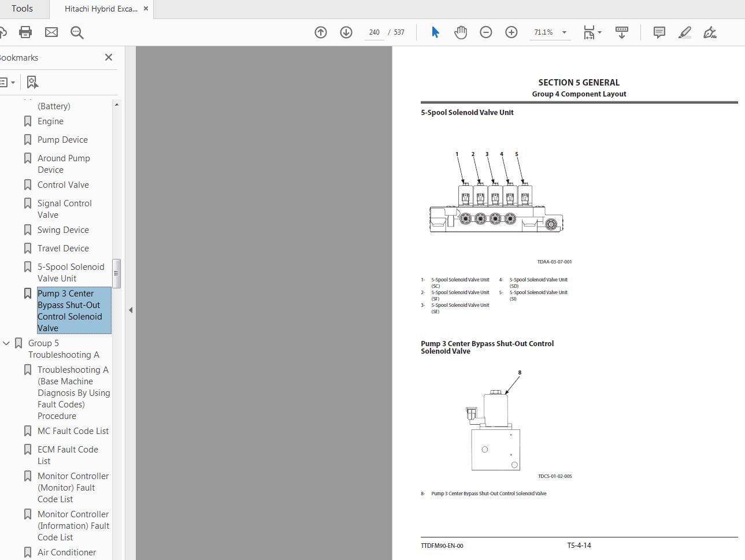Click the Engine bookmark ribbon icon
Viewport: 745px width, 560px height.
[27, 121]
